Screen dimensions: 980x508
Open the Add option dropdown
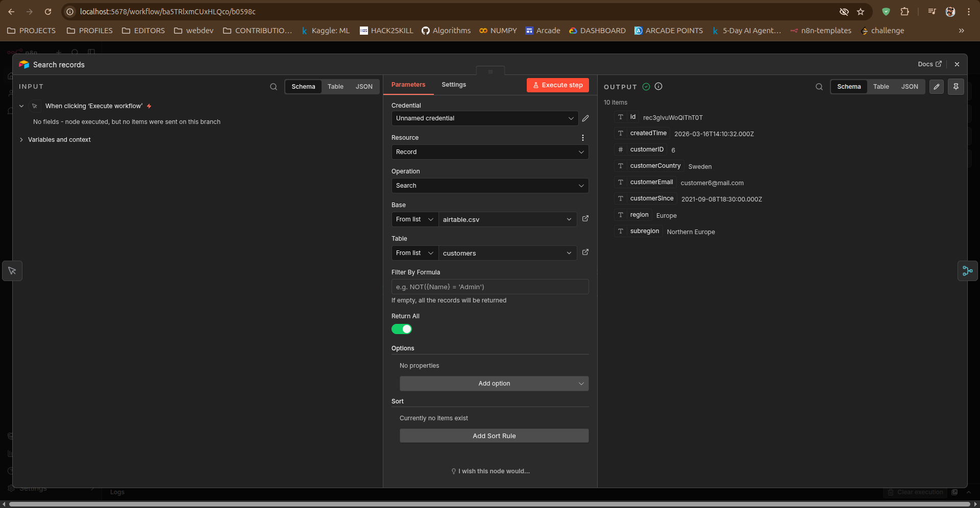494,384
